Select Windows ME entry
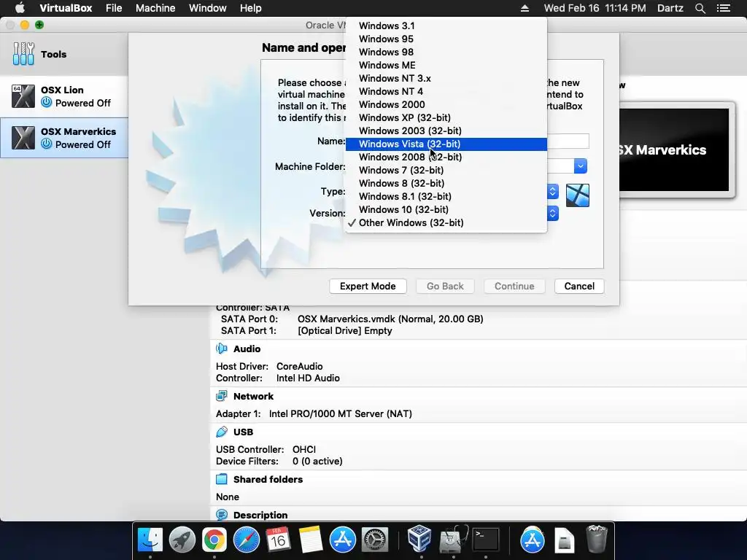The width and height of the screenshot is (747, 560). pos(446,65)
